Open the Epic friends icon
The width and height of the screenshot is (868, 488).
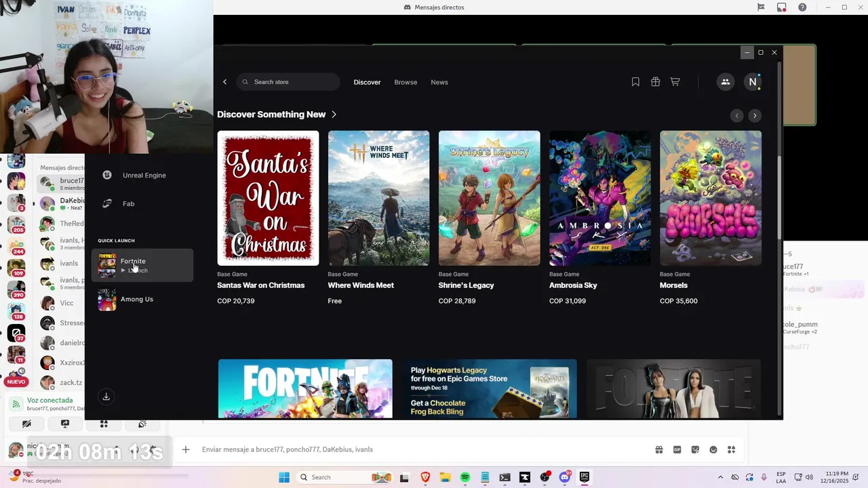point(725,82)
